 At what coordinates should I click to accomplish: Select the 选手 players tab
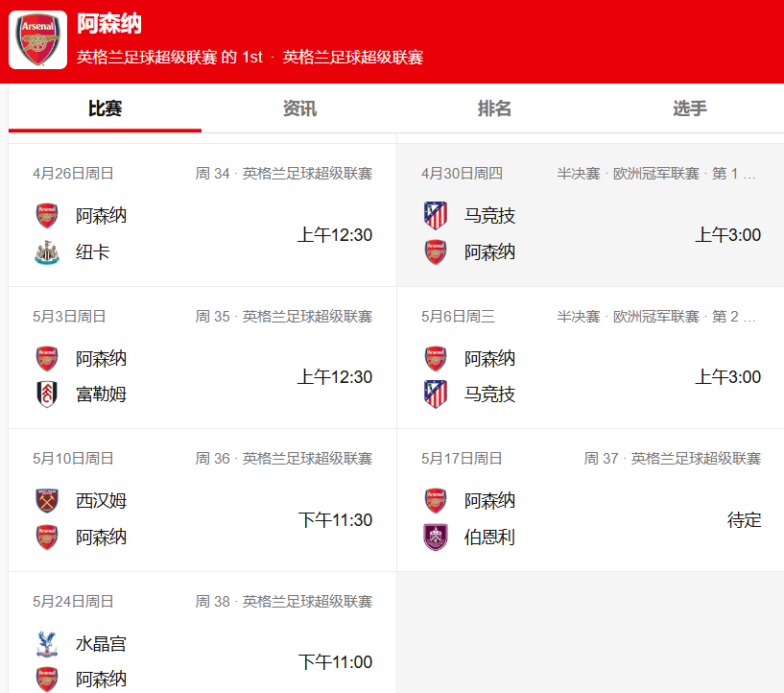click(689, 108)
